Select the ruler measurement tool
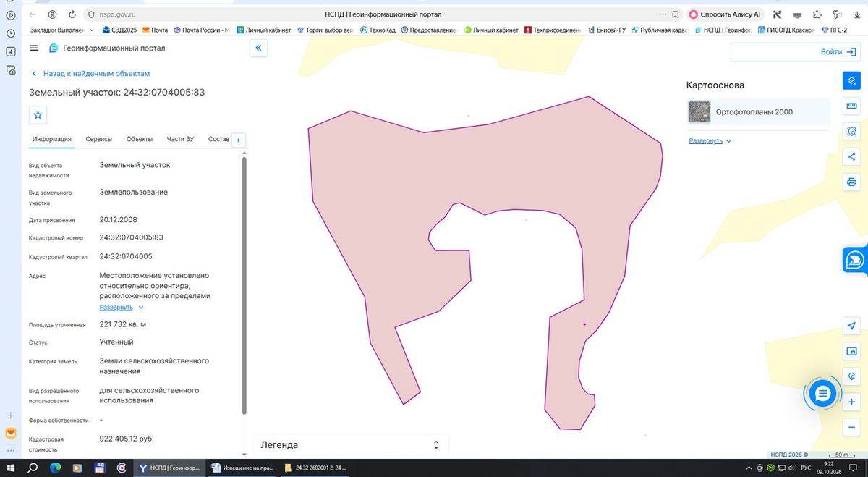The width and height of the screenshot is (868, 477). pos(851,106)
